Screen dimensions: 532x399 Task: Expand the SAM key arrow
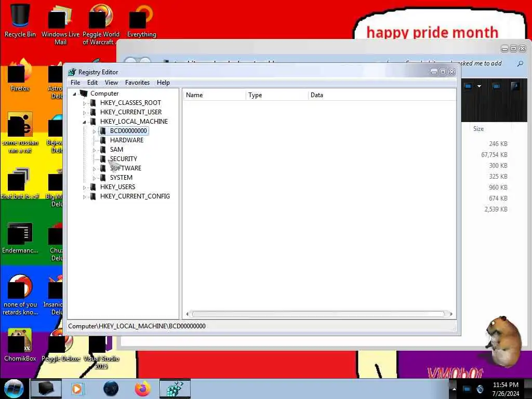tap(94, 150)
